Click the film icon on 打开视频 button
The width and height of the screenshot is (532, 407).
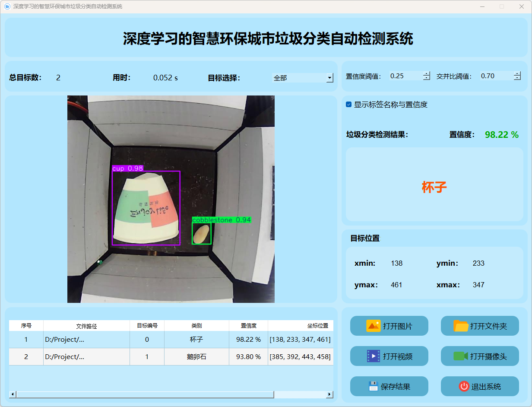pyautogui.click(x=373, y=356)
